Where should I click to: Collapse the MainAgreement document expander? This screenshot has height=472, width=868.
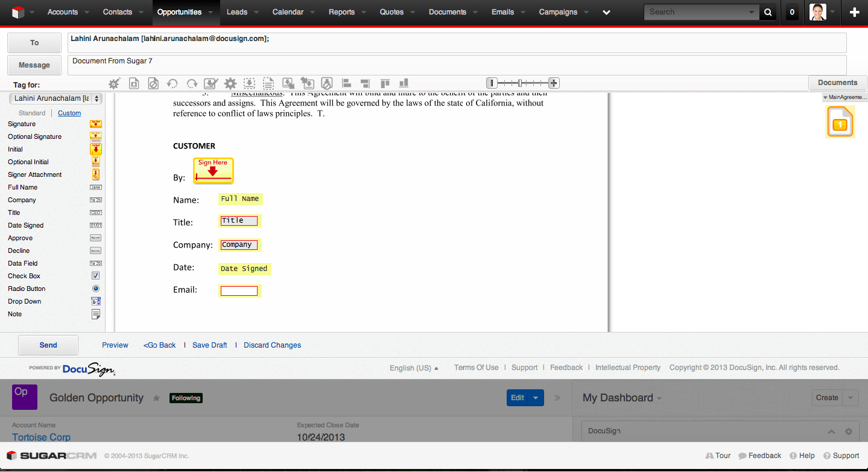click(825, 97)
